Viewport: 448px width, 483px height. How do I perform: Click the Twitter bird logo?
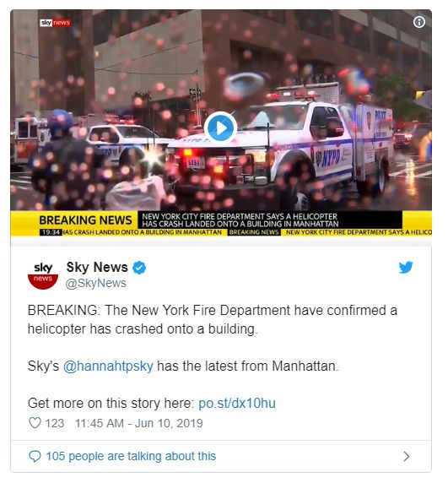pos(406,267)
